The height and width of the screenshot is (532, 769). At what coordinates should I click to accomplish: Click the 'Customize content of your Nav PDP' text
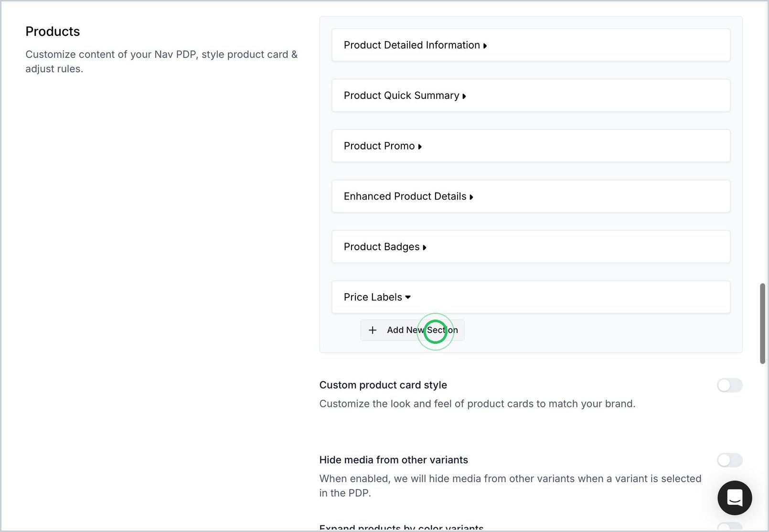(161, 62)
